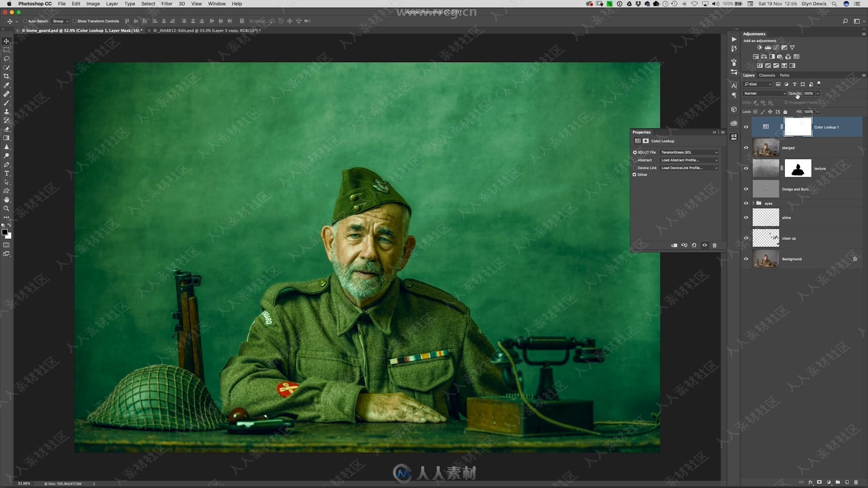Screen dimensions: 868x488
Task: Open the Opacity slider dropdown arrow
Action: (x=817, y=94)
